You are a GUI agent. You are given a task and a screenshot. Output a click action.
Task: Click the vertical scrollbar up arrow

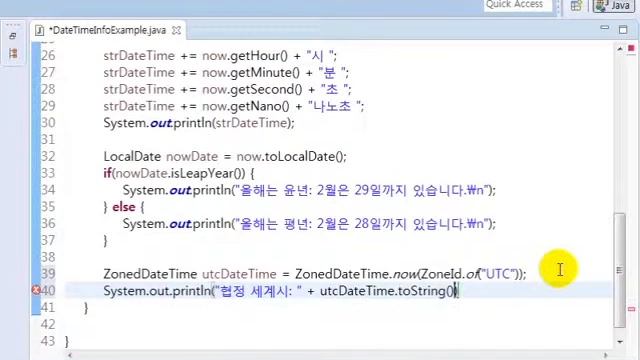pos(620,49)
